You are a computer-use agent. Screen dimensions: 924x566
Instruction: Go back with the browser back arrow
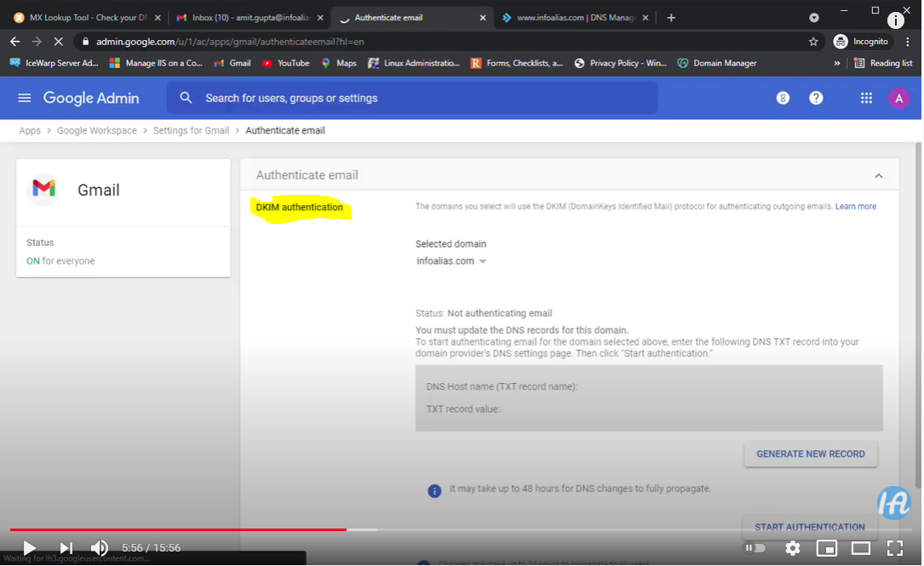[15, 41]
